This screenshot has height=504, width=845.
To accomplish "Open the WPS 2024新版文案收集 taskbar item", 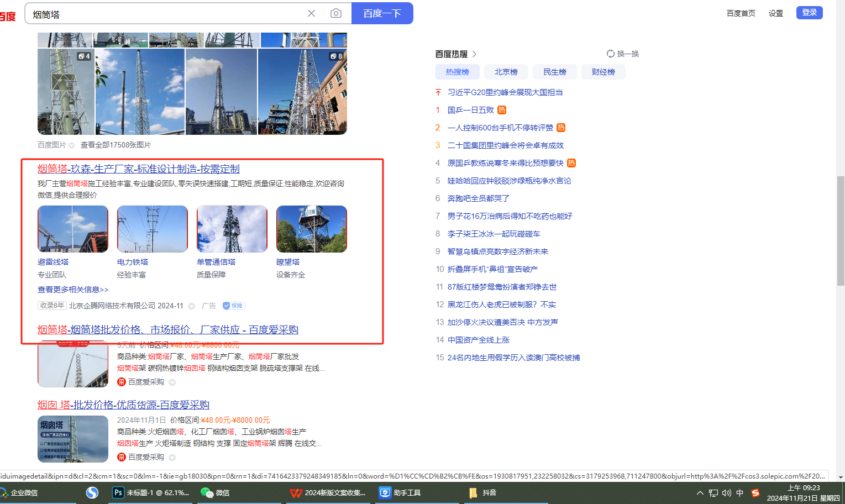I will [x=328, y=492].
